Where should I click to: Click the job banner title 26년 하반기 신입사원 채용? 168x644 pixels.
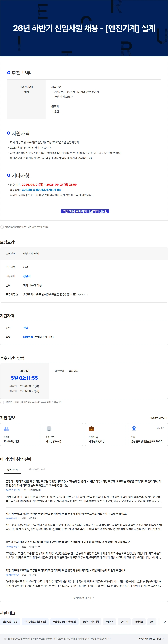tap(84, 28)
